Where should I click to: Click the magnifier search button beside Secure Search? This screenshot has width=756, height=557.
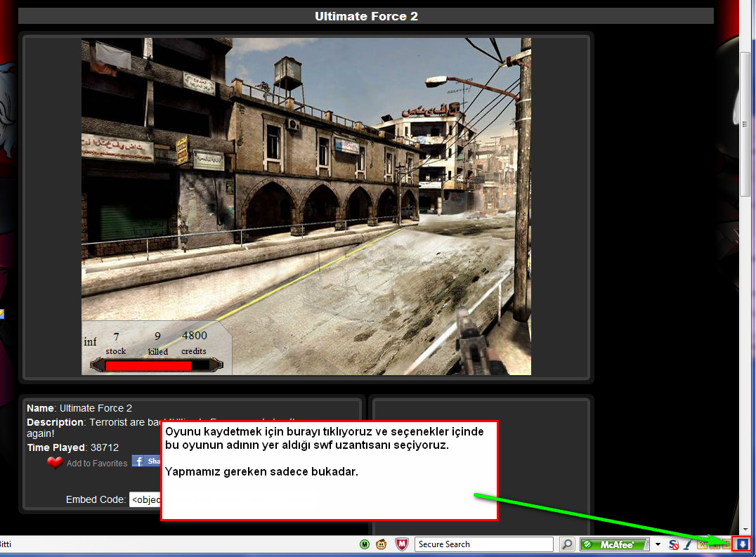pyautogui.click(x=568, y=544)
